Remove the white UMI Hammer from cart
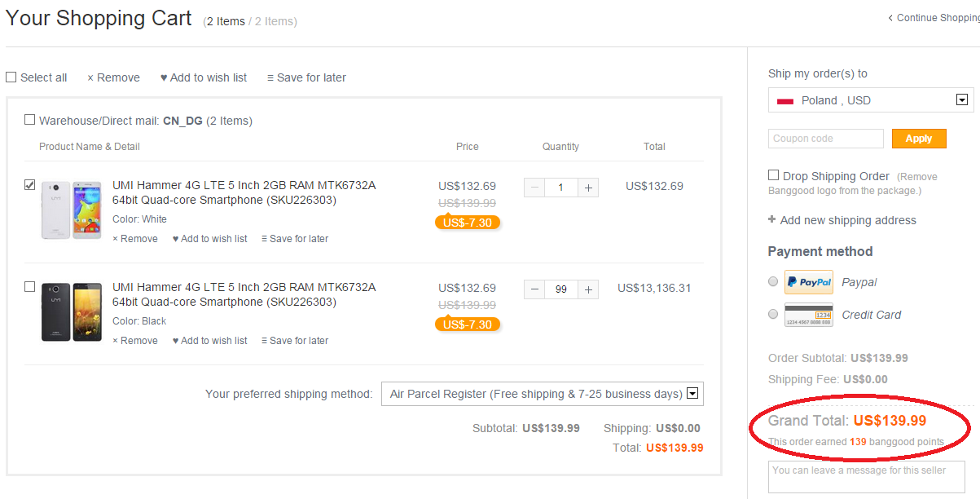This screenshot has height=499, width=980. 135,239
